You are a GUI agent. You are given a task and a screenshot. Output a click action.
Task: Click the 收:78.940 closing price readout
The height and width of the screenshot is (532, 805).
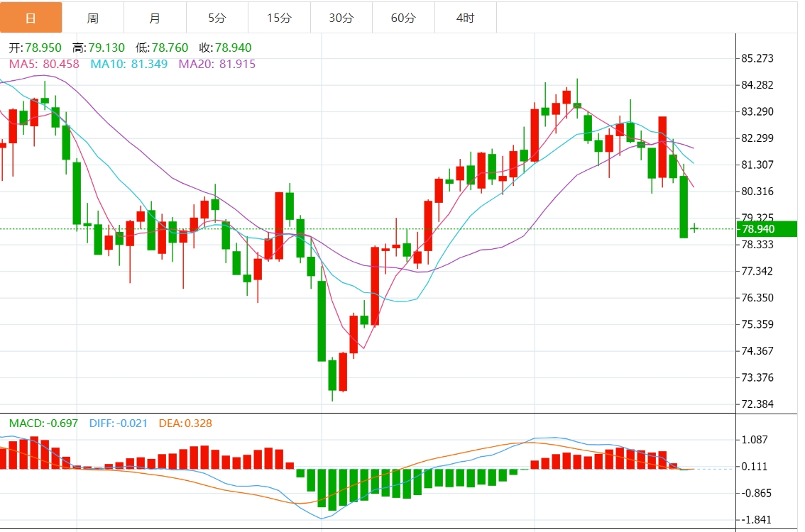[x=225, y=48]
